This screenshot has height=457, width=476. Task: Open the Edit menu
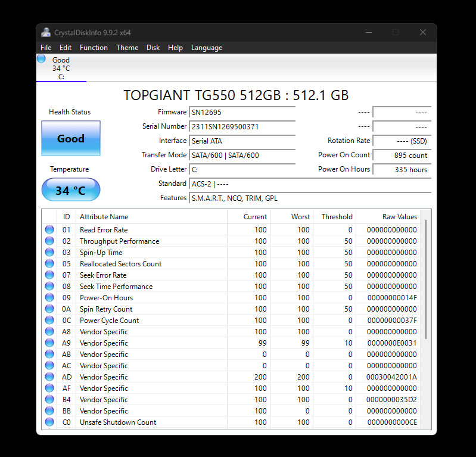point(66,48)
